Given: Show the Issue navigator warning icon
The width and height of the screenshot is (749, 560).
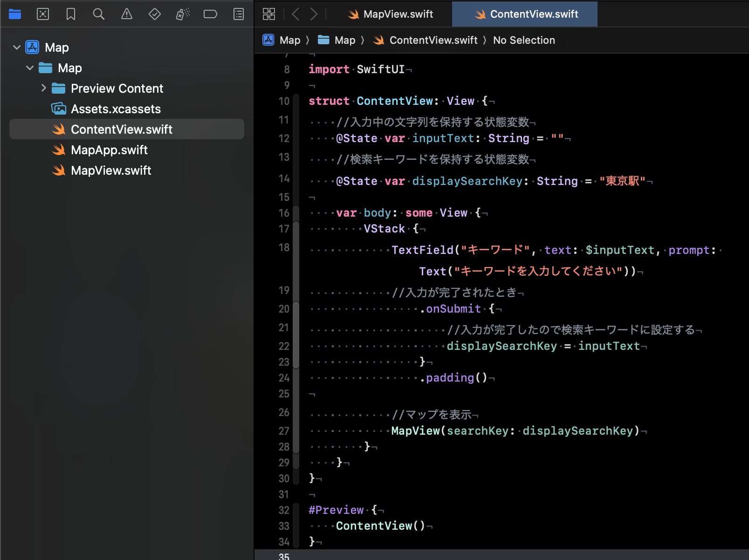Looking at the screenshot, I should point(126,14).
